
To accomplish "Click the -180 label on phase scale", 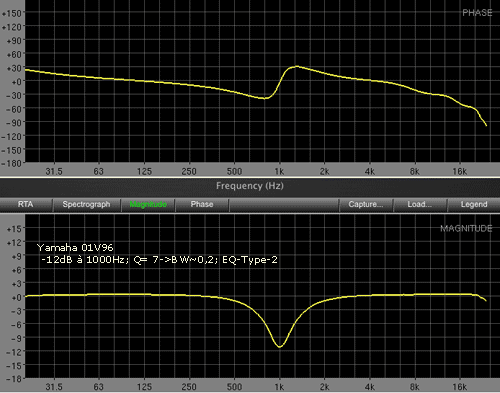I will [12, 164].
